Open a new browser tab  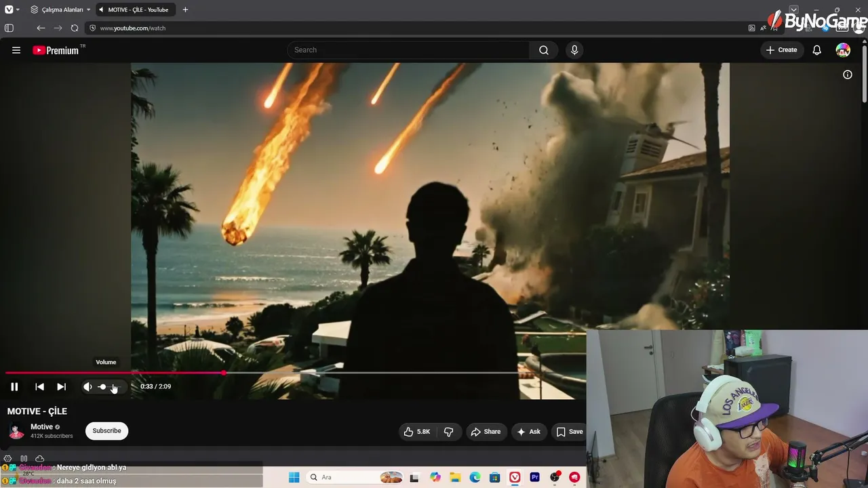[185, 9]
